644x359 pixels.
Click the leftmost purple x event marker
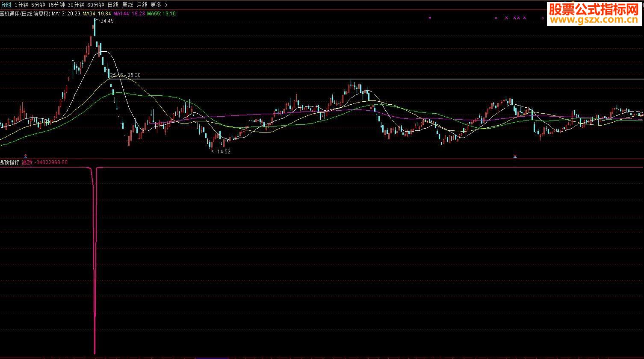tap(430, 18)
